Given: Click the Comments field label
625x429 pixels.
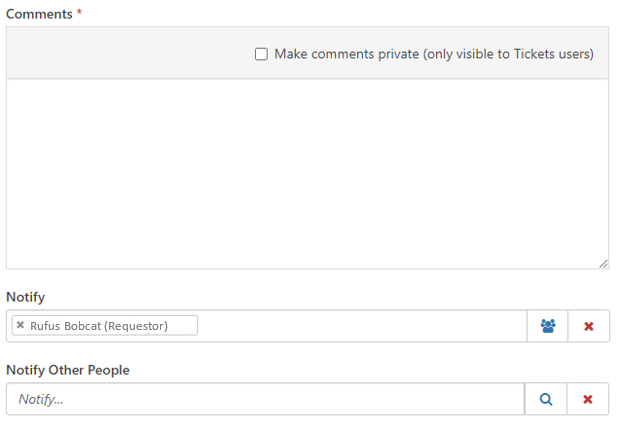Looking at the screenshot, I should (x=39, y=14).
